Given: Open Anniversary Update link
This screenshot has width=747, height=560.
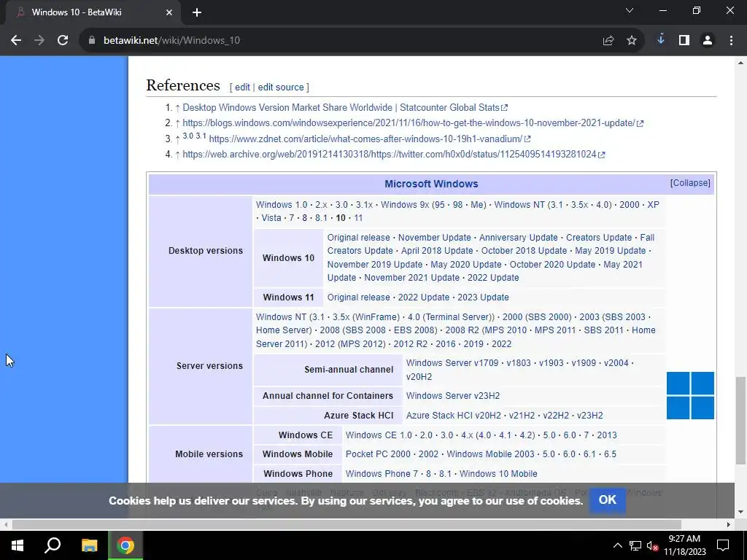Looking at the screenshot, I should (519, 238).
